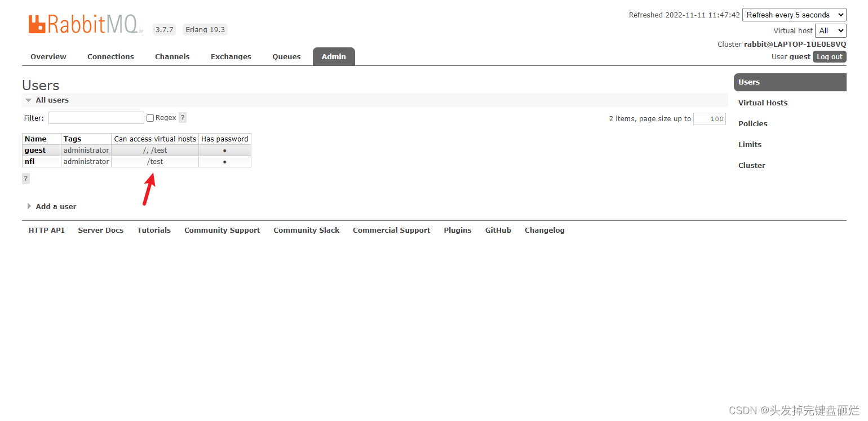Viewport: 868px width, 421px height.
Task: Click the Name column header
Action: pyautogui.click(x=42, y=139)
